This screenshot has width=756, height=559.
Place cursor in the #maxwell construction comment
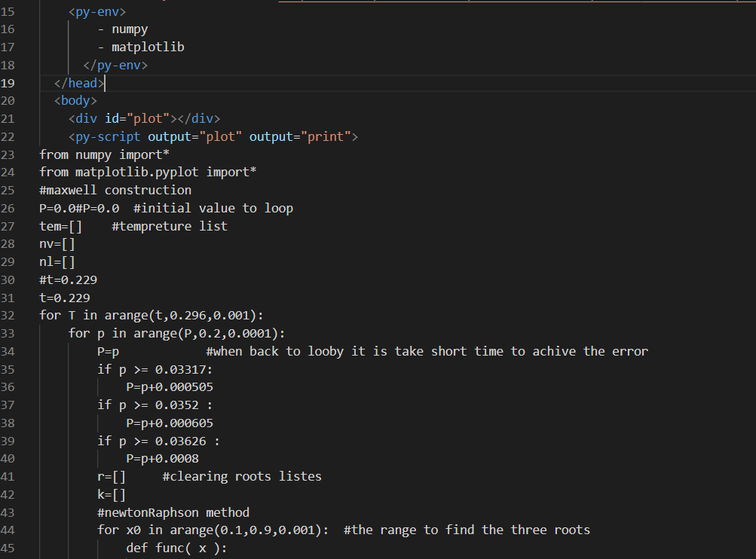(x=115, y=190)
